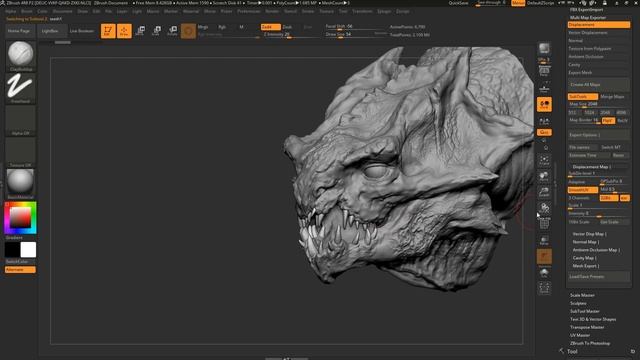Toggle the Rgb mode

coord(222,27)
